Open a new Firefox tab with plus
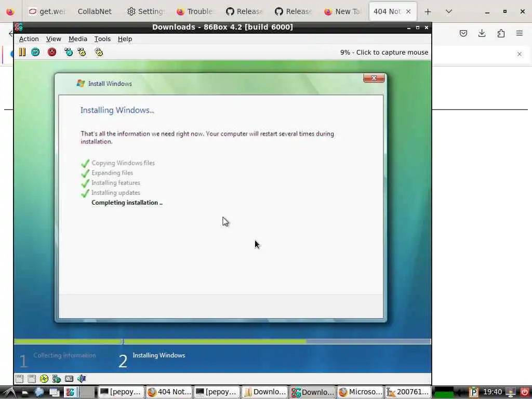The image size is (532, 399). (x=428, y=11)
